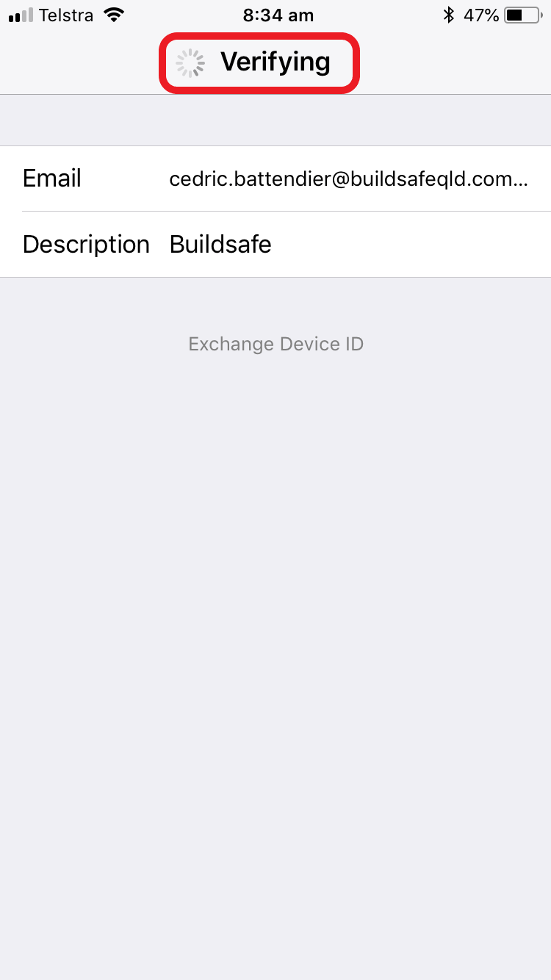Tap the gray band above the Email row
The height and width of the screenshot is (980, 551).
275,120
